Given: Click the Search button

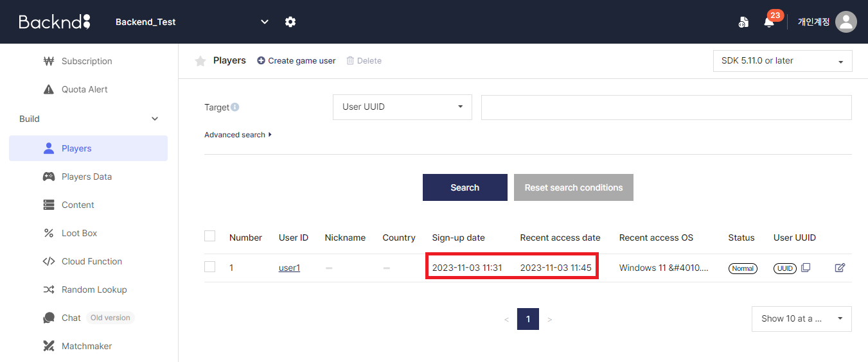Looking at the screenshot, I should [x=465, y=187].
